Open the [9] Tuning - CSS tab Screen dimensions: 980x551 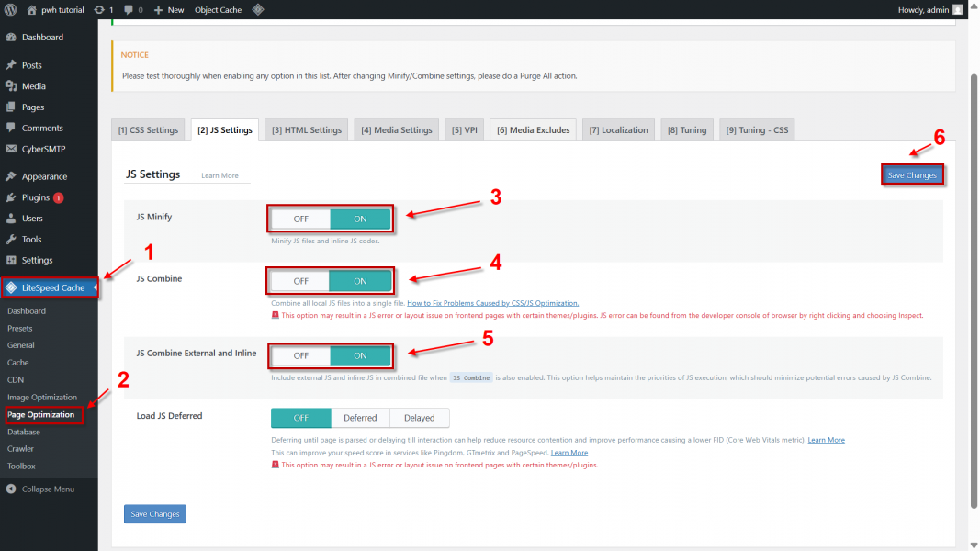[757, 129]
